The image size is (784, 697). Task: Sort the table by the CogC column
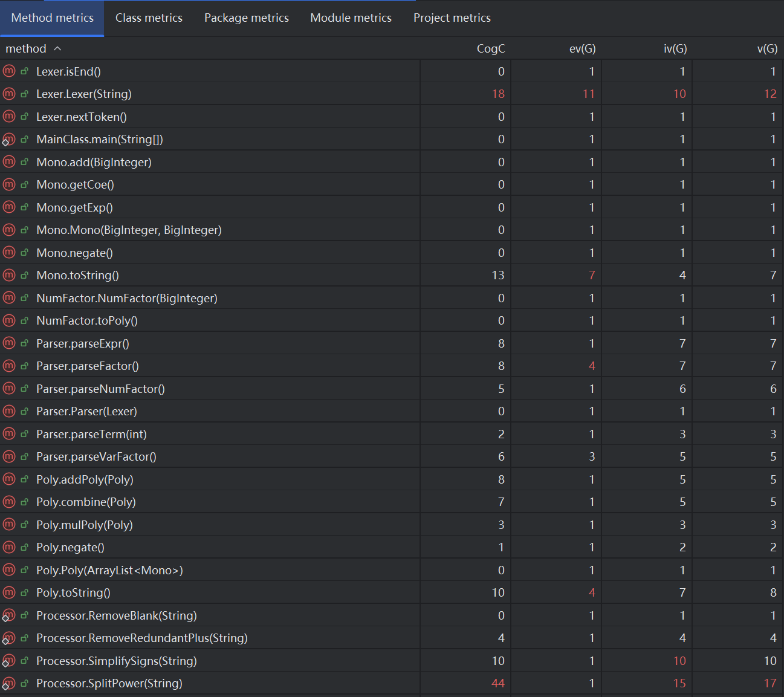(490, 48)
